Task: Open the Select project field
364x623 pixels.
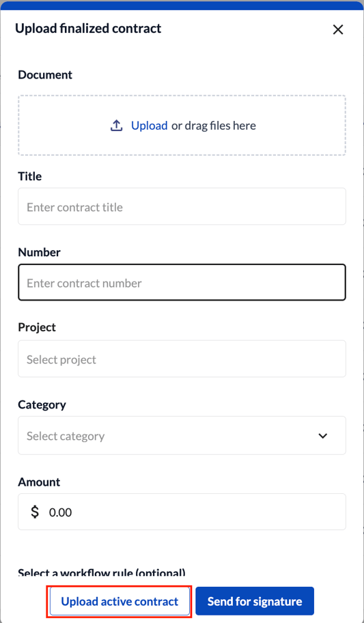Action: (x=182, y=359)
